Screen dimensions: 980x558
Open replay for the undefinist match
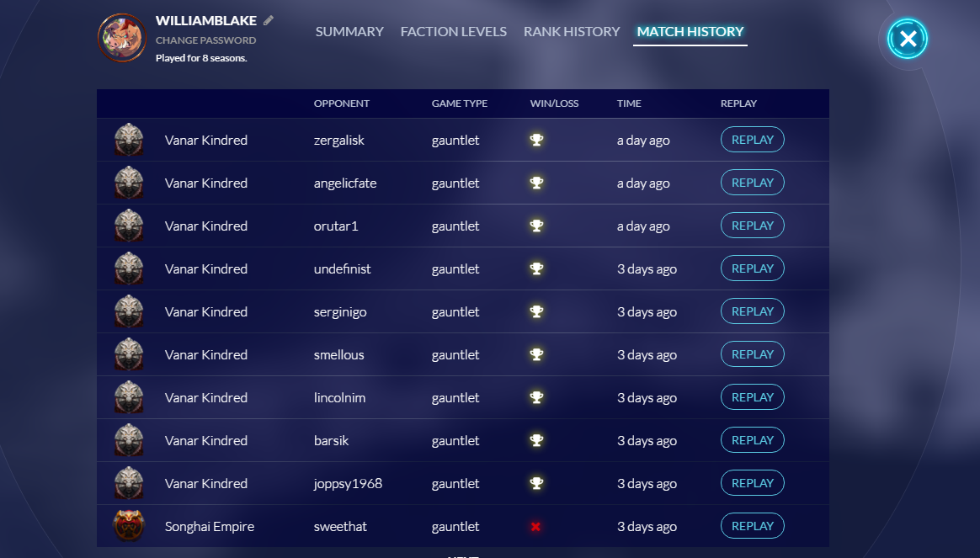pyautogui.click(x=753, y=268)
